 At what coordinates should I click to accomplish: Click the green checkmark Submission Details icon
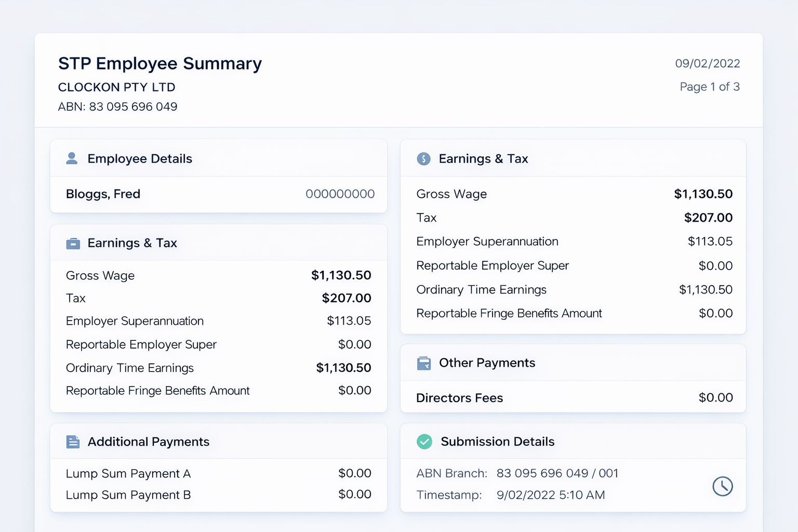[x=424, y=442]
